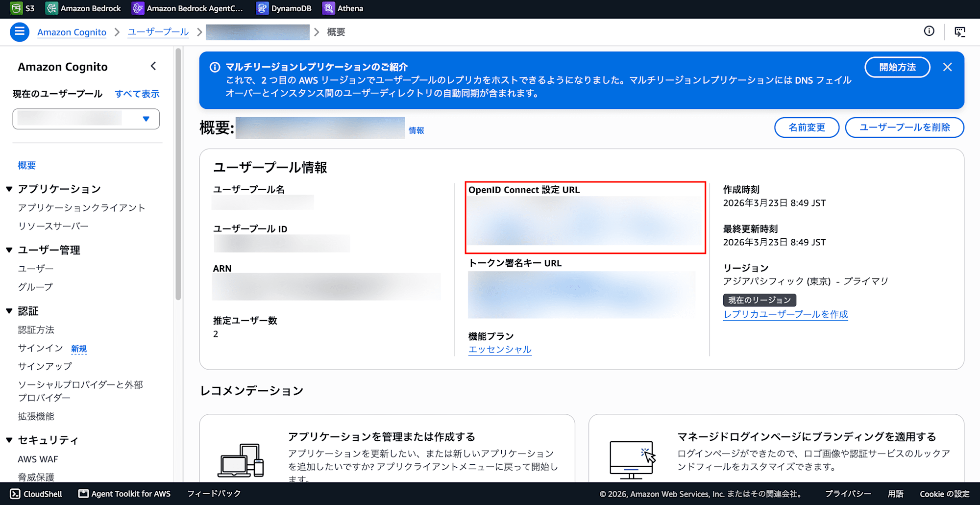Open 脅威保護 in sidebar
The width and height of the screenshot is (980, 505).
click(36, 477)
